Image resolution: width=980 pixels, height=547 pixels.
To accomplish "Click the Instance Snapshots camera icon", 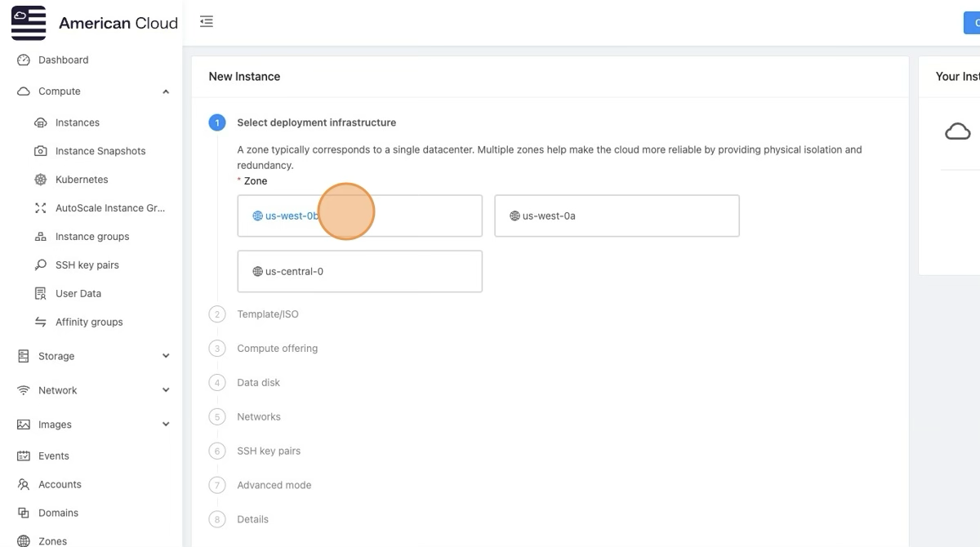I will coord(41,151).
